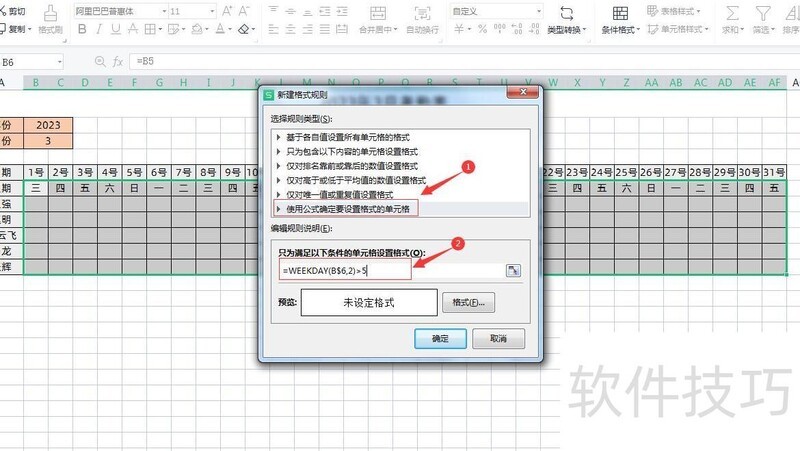The width and height of the screenshot is (800, 451).
Task: Center text horizontally
Action: point(290,29)
